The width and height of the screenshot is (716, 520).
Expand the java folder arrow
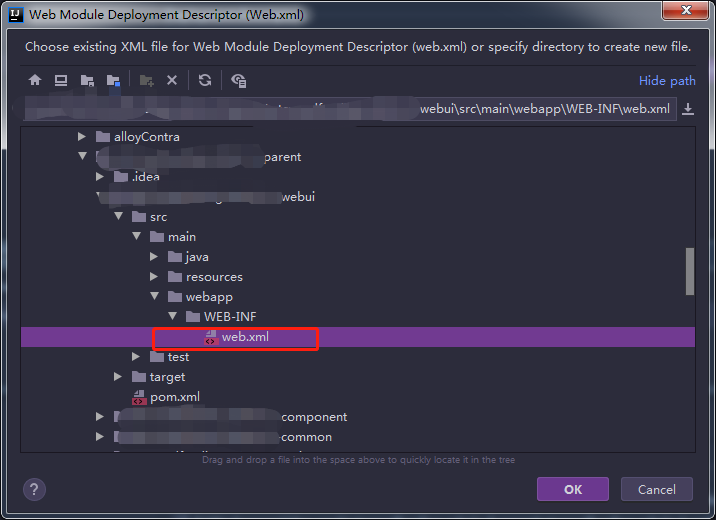154,257
